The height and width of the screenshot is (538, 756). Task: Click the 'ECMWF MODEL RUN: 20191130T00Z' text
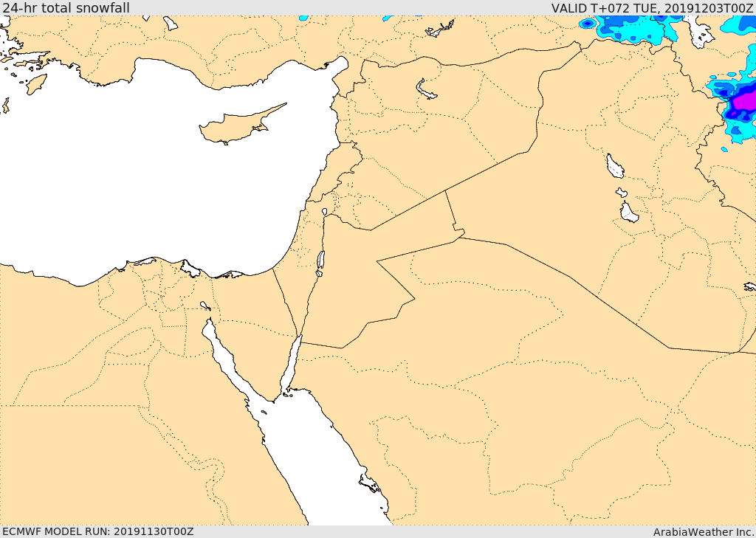click(98, 531)
